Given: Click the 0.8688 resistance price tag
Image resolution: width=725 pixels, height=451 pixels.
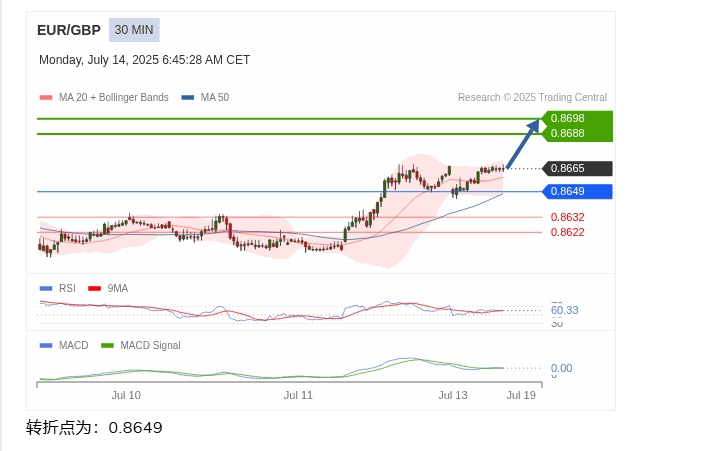Looking at the screenshot, I should 578,134.
